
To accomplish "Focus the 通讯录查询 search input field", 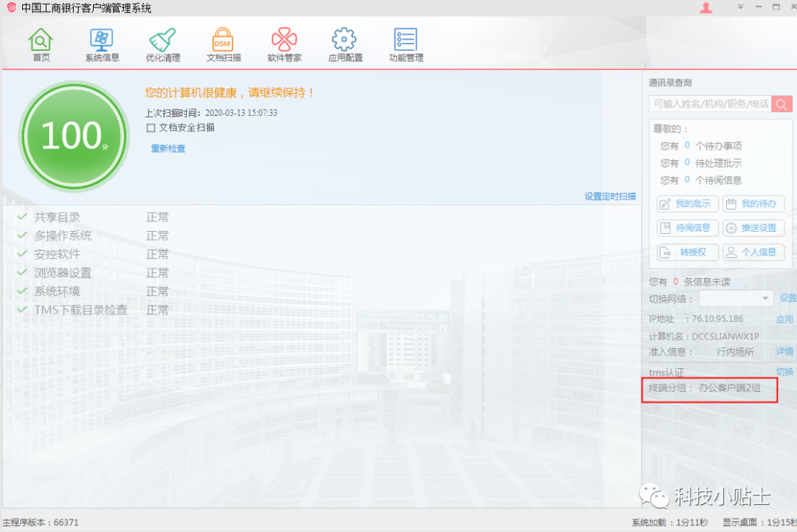I will point(710,104).
